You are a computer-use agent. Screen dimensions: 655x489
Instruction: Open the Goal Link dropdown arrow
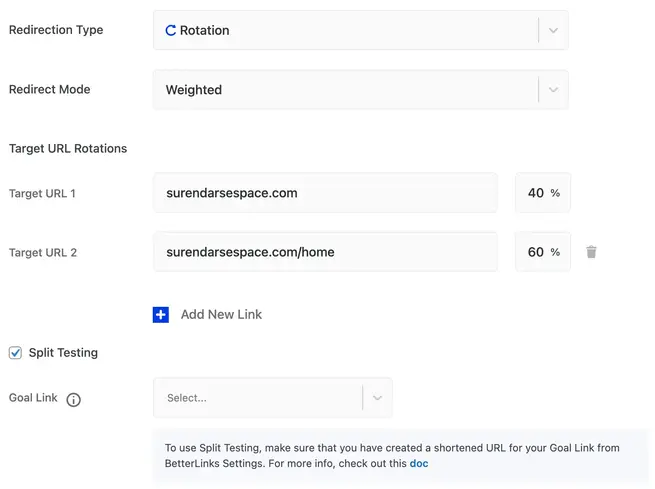pos(377,398)
